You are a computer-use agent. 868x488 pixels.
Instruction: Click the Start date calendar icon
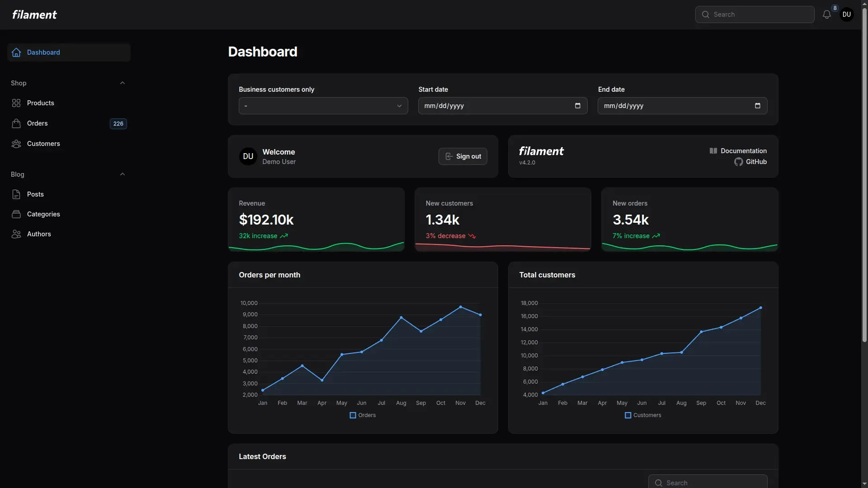point(577,106)
